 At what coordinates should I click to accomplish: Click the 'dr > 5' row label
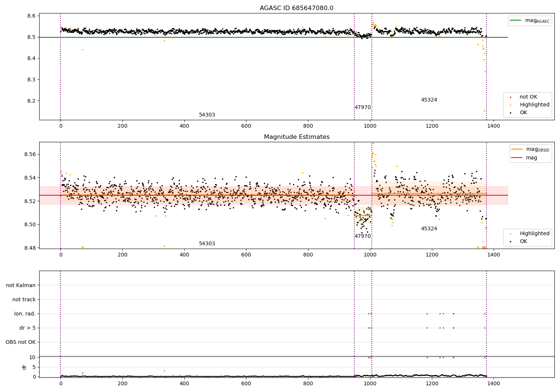(x=28, y=328)
